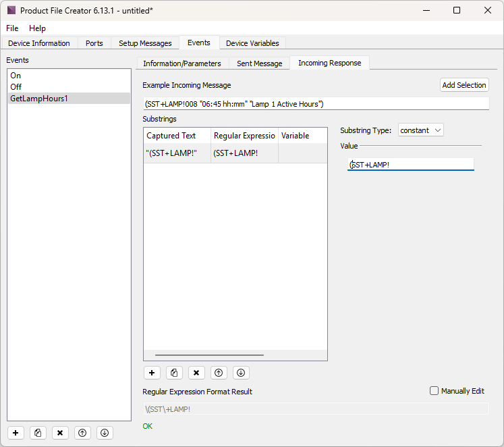
Task: Delete the selected event from Events list
Action: 60,433
